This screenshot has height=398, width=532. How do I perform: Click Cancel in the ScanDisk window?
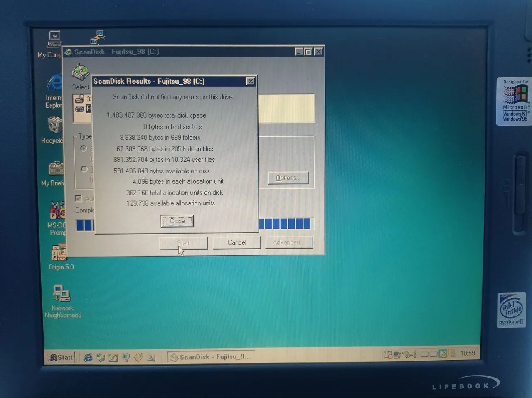pos(237,242)
